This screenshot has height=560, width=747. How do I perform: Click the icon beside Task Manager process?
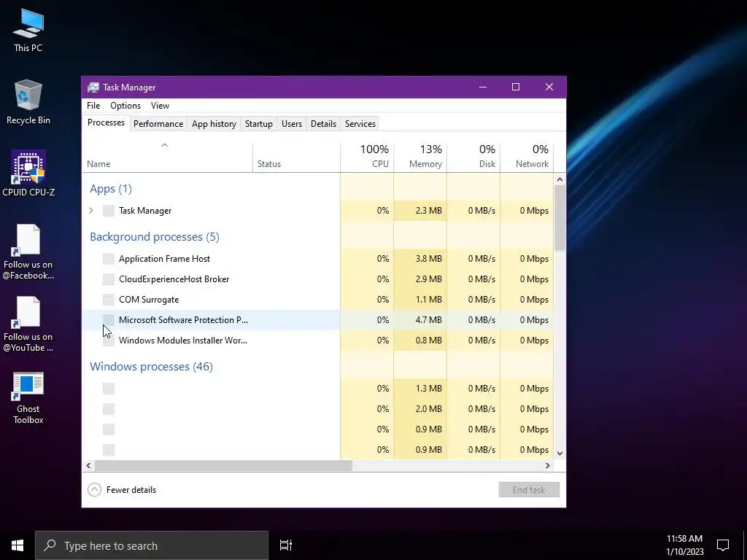click(x=109, y=211)
